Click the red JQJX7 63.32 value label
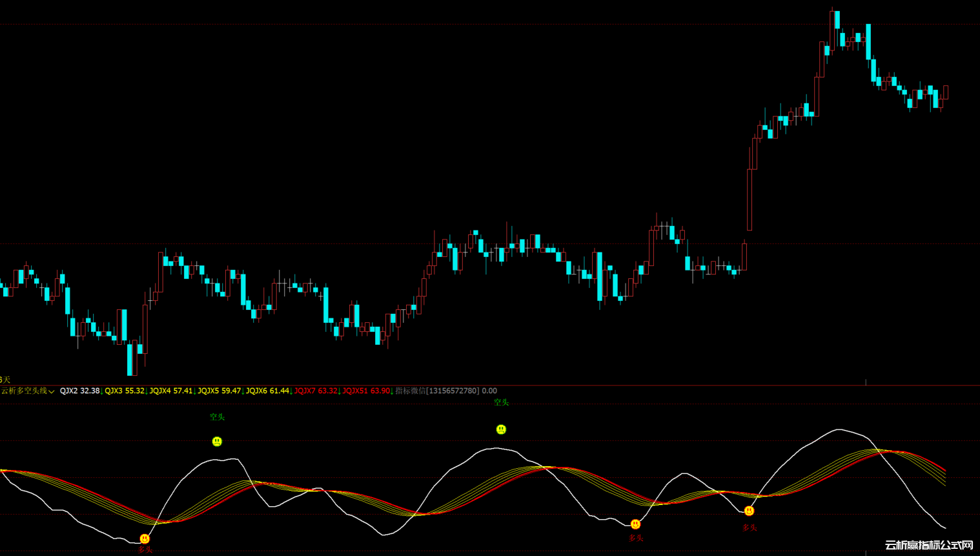The height and width of the screenshot is (556, 980). point(316,391)
